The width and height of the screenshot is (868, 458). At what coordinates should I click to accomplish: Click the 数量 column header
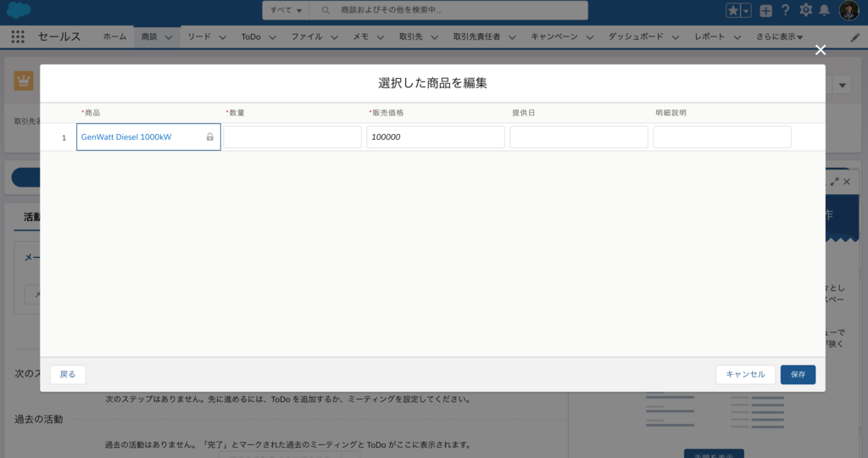pos(236,113)
